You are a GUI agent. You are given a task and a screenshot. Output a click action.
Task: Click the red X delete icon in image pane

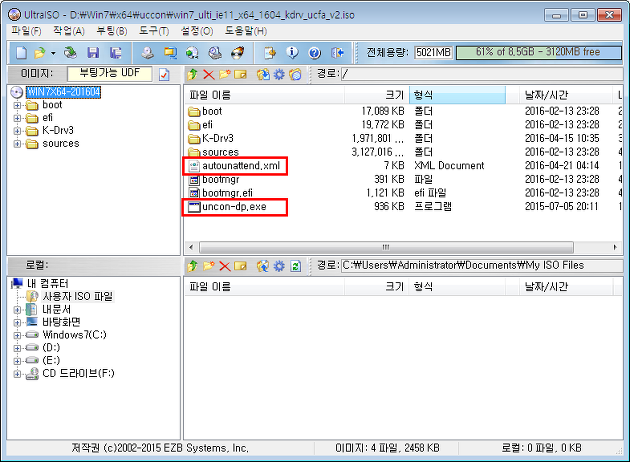(x=209, y=74)
